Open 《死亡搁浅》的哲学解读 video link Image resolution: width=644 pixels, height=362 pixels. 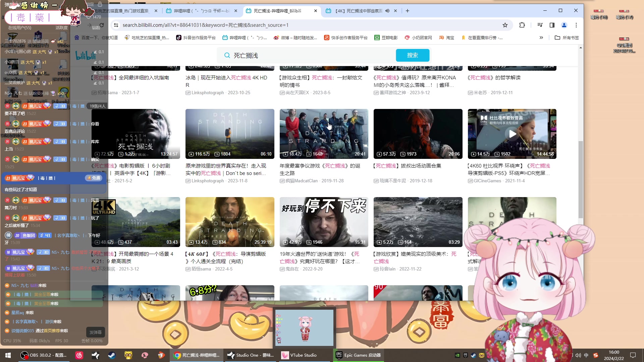coord(494,77)
